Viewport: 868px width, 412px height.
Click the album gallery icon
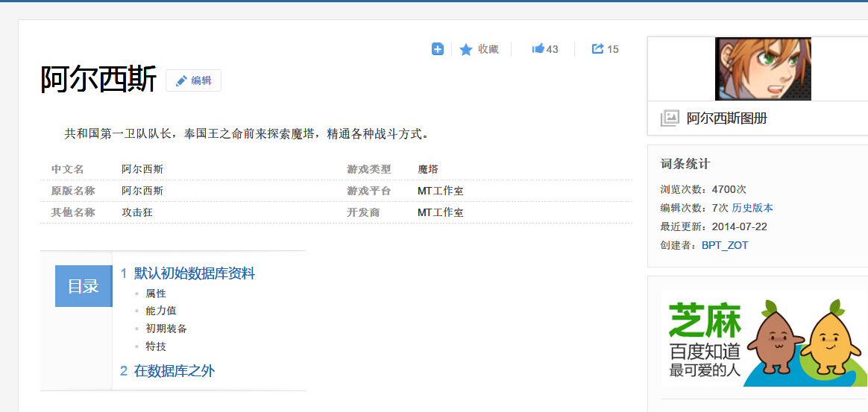click(x=669, y=118)
